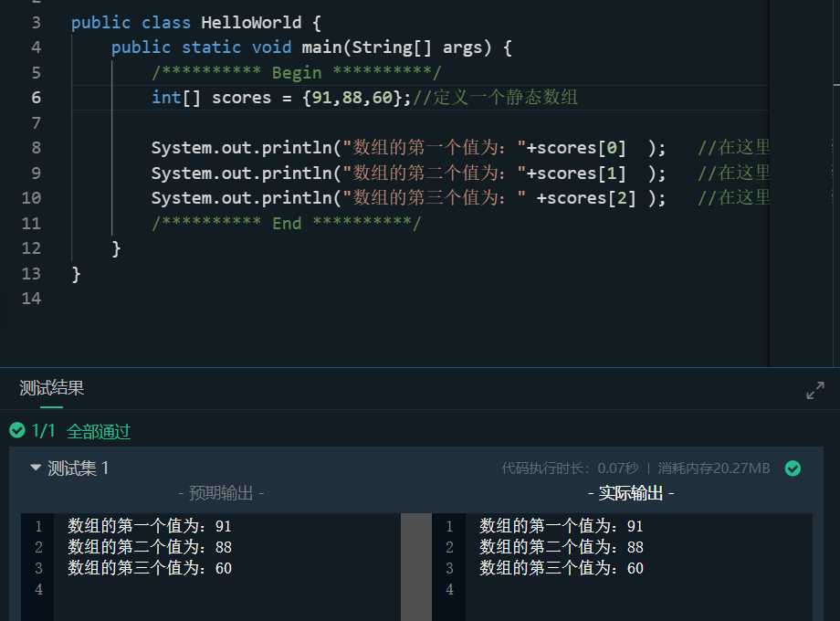Expand the test results panel to fullscreen
This screenshot has width=840, height=621.
pos(814,390)
